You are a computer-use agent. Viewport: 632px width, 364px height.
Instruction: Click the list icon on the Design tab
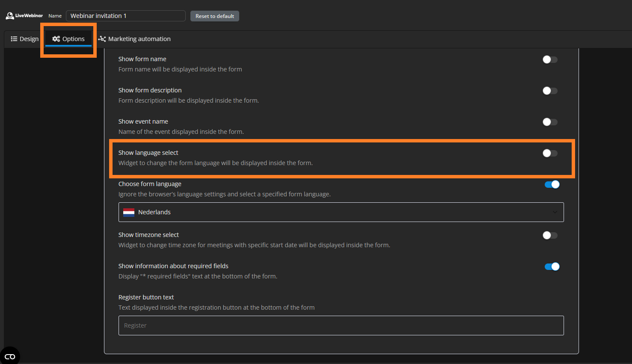point(14,39)
